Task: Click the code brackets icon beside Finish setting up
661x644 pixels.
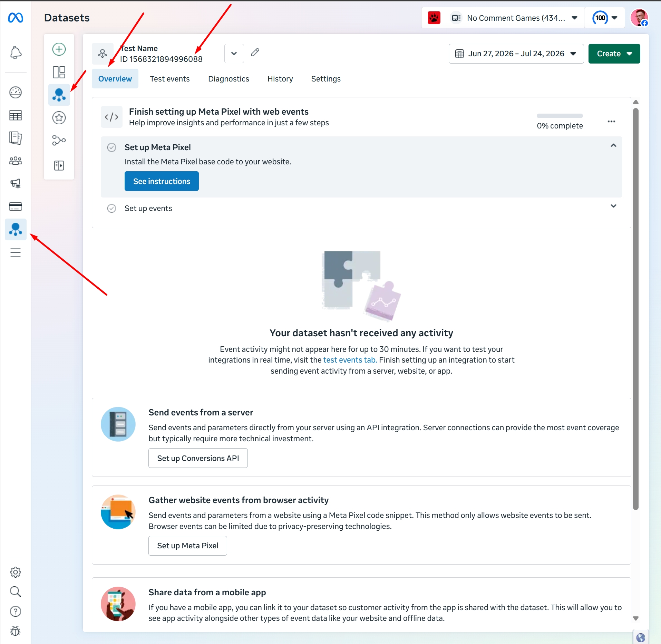Action: [x=111, y=117]
